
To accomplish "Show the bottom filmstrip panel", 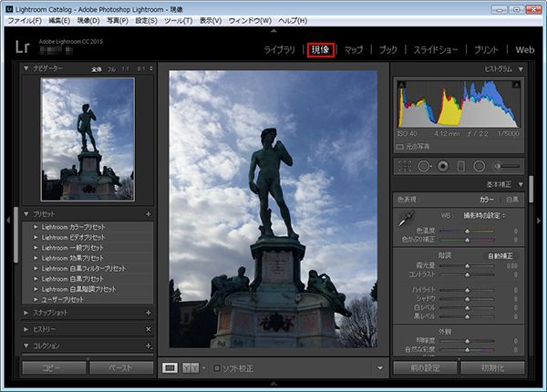I will [273, 383].
